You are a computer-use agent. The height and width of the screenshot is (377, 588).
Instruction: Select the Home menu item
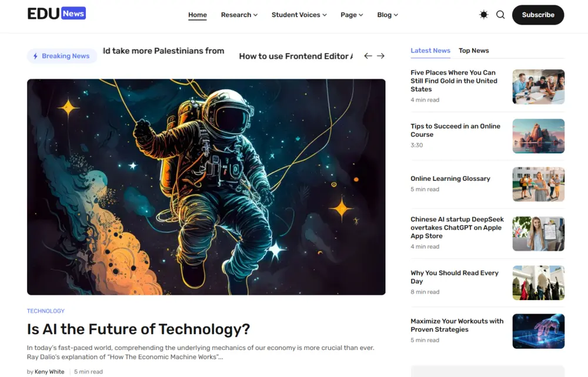pyautogui.click(x=197, y=15)
